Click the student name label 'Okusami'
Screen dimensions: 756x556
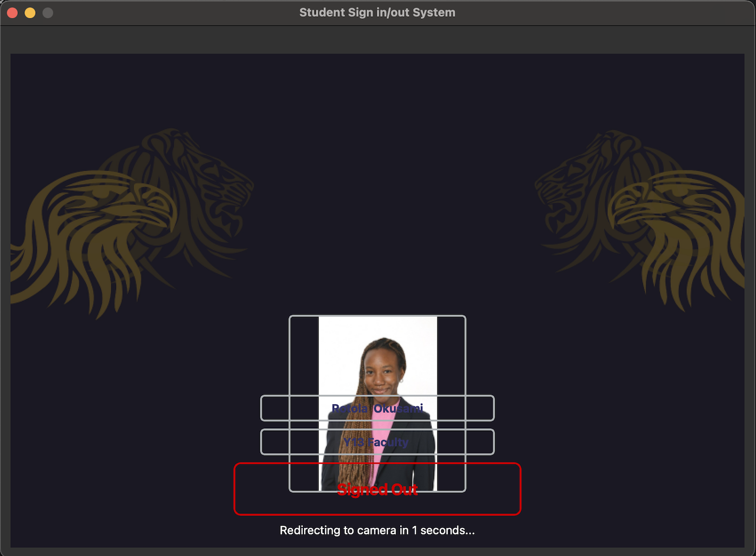coord(399,408)
